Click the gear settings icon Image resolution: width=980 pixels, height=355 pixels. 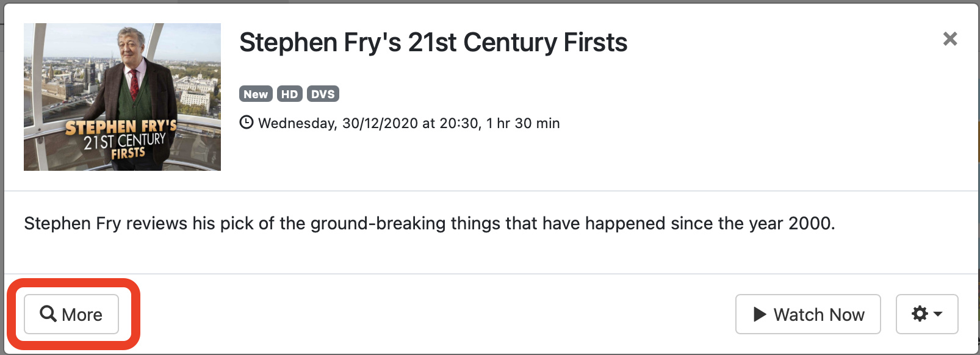pyautogui.click(x=920, y=314)
